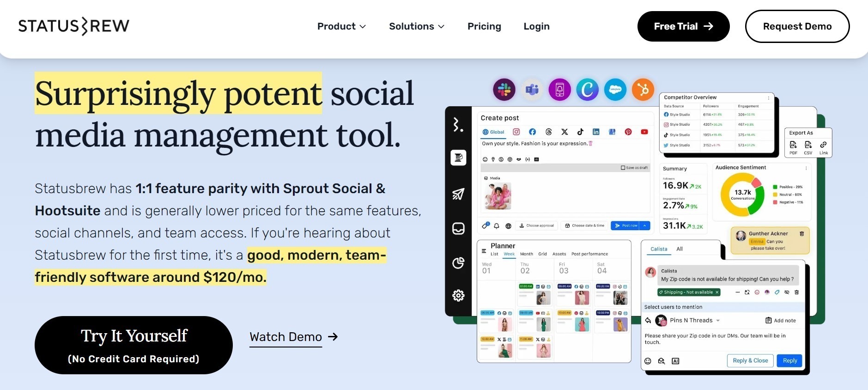The image size is (868, 390).
Task: Expand the Product dropdown menu
Action: click(x=341, y=26)
